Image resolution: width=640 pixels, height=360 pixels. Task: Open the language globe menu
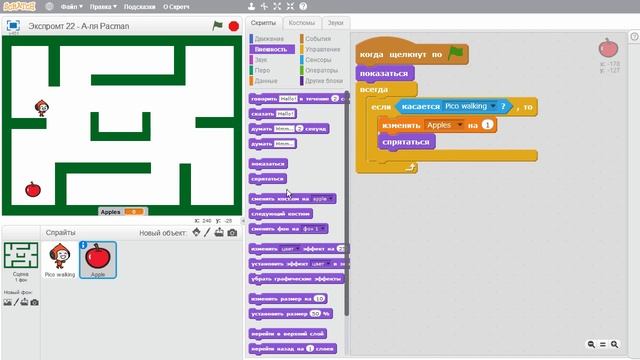coord(49,7)
